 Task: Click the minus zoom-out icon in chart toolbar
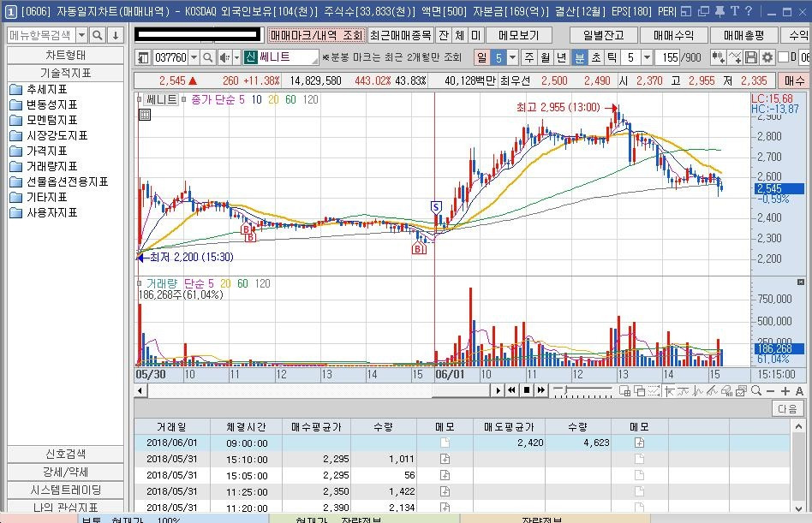point(771,391)
